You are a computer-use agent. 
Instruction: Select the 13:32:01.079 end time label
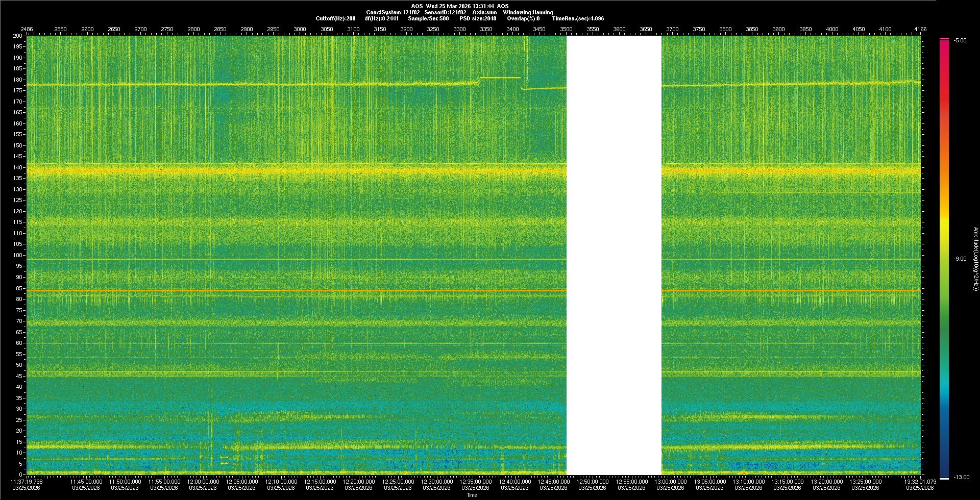(920, 481)
